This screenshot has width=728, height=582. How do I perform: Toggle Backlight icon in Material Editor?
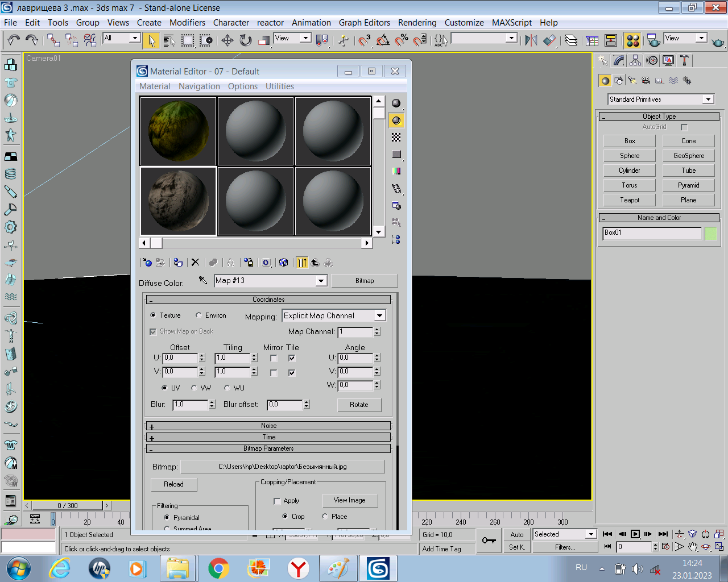click(396, 120)
